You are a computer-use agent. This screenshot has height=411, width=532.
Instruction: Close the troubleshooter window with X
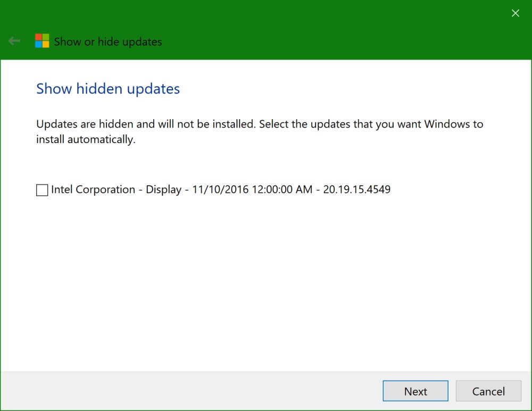click(x=516, y=13)
